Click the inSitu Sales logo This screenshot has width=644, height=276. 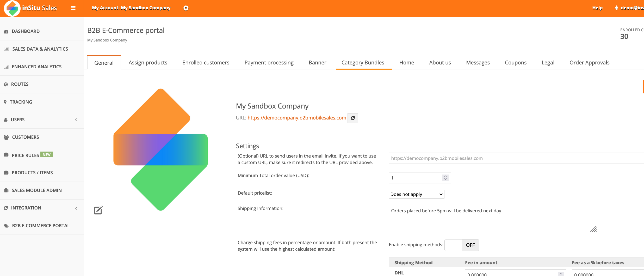31,8
